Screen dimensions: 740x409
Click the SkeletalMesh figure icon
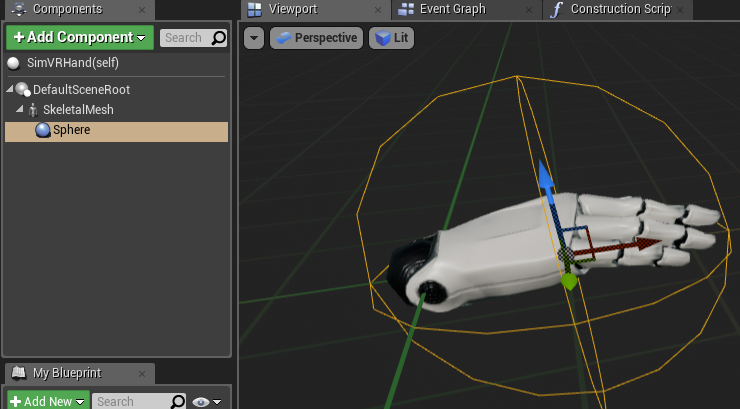click(x=33, y=110)
